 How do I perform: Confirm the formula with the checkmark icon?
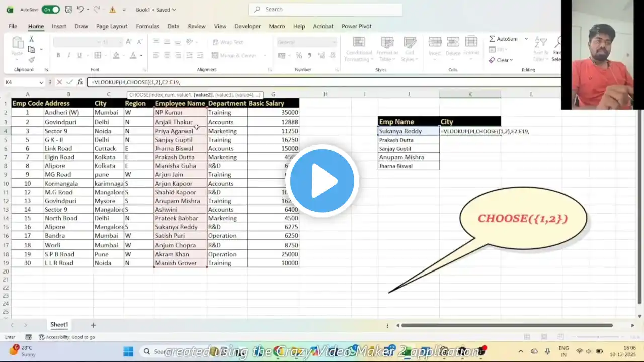pyautogui.click(x=69, y=82)
